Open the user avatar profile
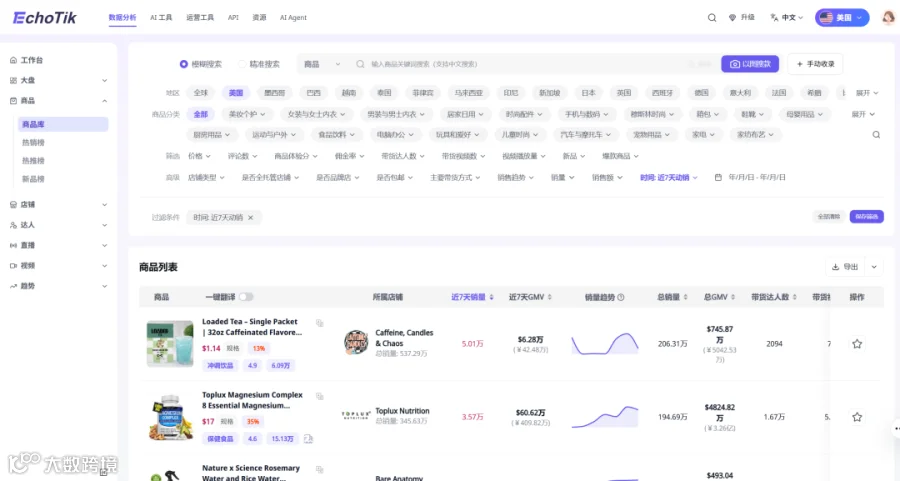900x481 pixels. point(889,17)
